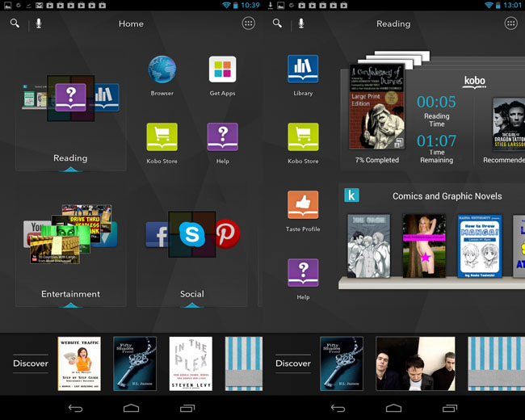This screenshot has height=420, width=525.
Task: Tap the Wi-Fi indicator at 10:39
Action: pos(226,5)
